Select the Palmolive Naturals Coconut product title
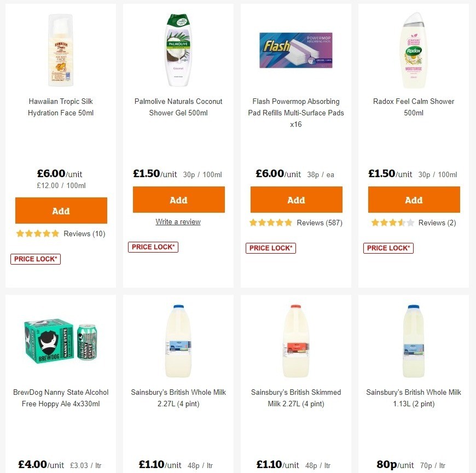476x473 pixels. click(178, 107)
